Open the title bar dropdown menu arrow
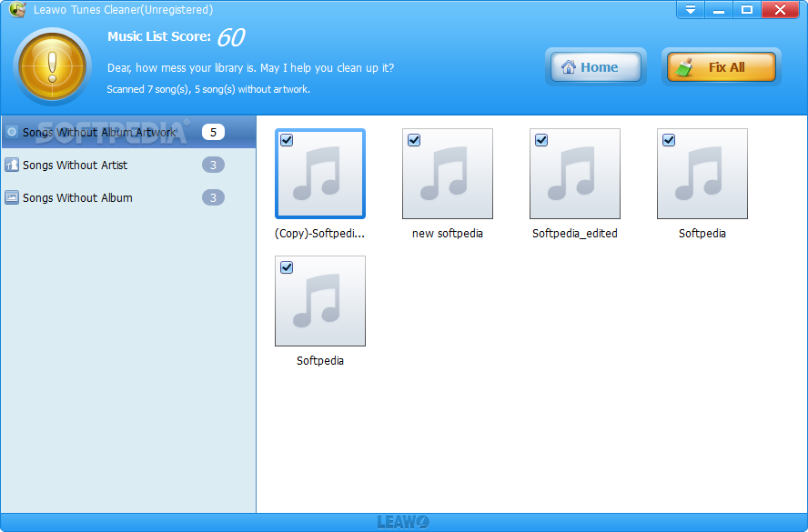This screenshot has height=532, width=808. [x=690, y=10]
